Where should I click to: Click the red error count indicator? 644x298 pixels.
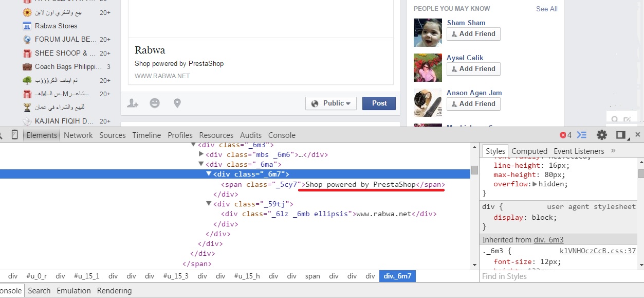click(x=565, y=135)
